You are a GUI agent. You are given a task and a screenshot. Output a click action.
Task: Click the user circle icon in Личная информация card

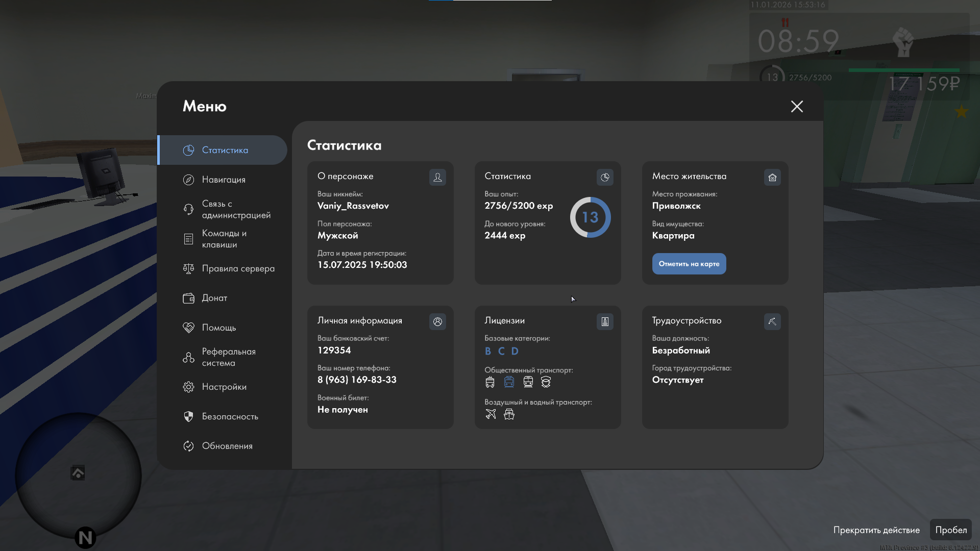pos(437,321)
